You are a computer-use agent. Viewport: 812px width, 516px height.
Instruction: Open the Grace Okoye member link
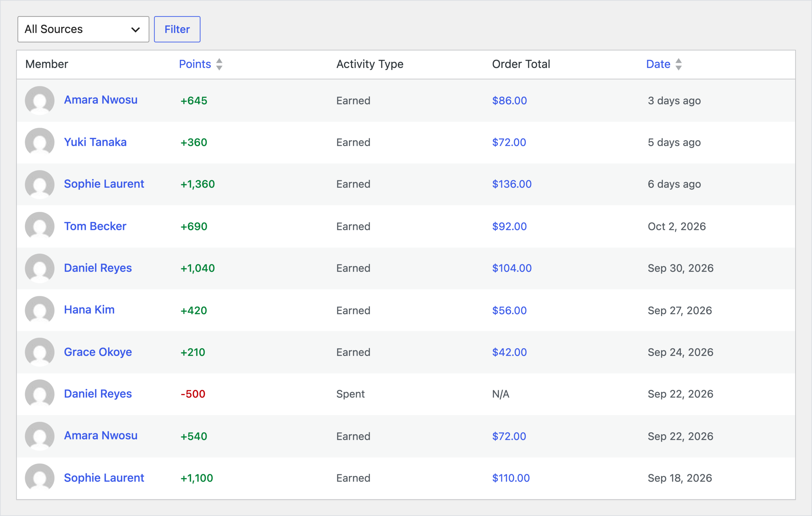[98, 352]
